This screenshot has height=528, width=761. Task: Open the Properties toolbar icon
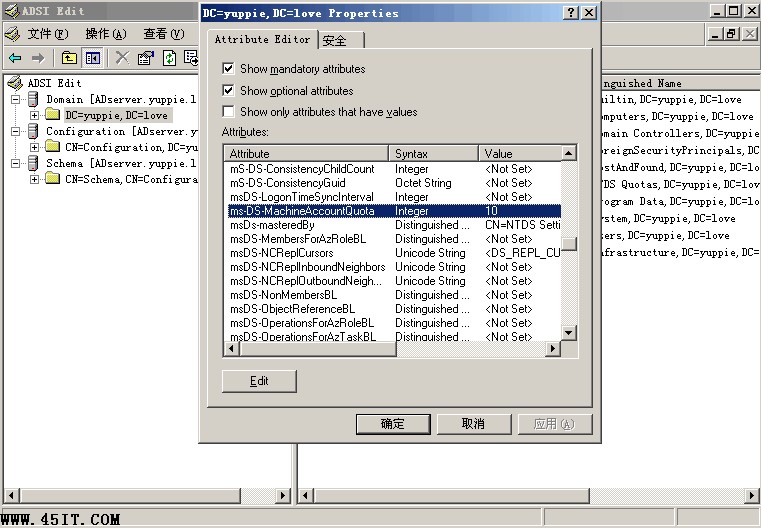pyautogui.click(x=146, y=58)
